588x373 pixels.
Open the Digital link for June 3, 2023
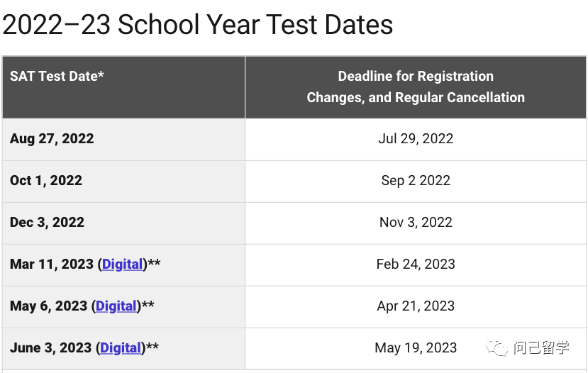(121, 348)
